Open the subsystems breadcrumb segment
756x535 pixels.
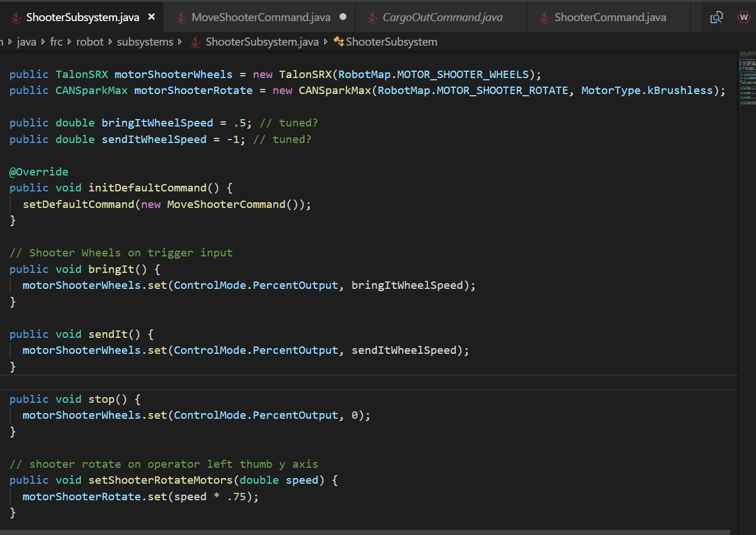click(145, 42)
